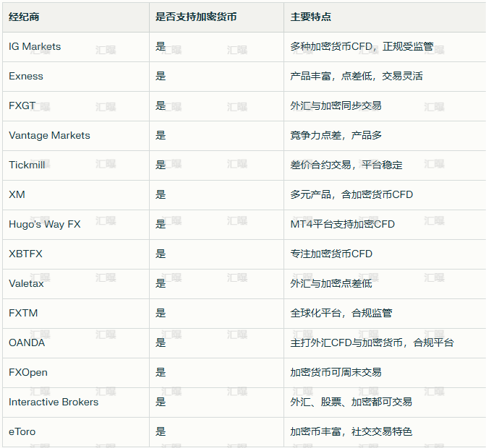Screen dimensions: 486x448
Task: Click 是 in the XM row
Action: pyautogui.click(x=161, y=194)
